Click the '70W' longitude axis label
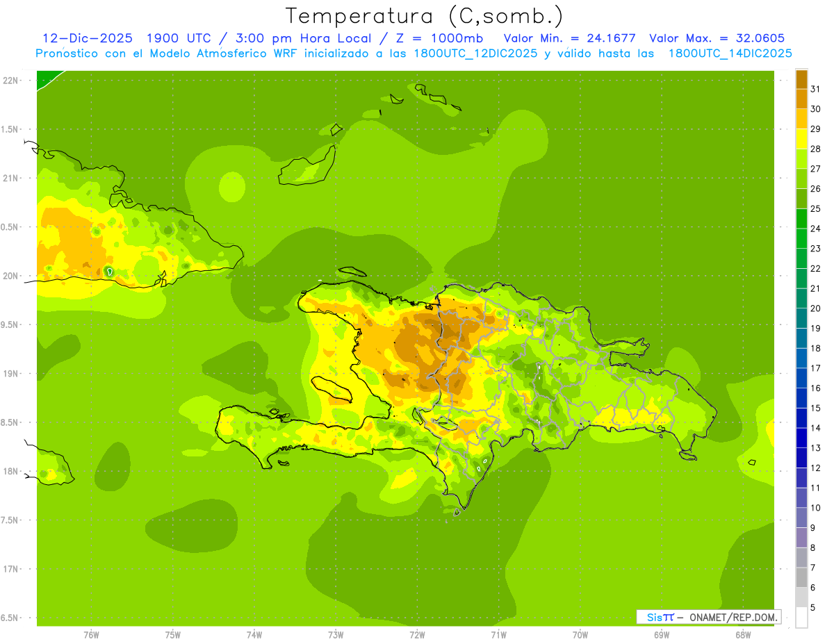This screenshot has width=834, height=644. 580,634
